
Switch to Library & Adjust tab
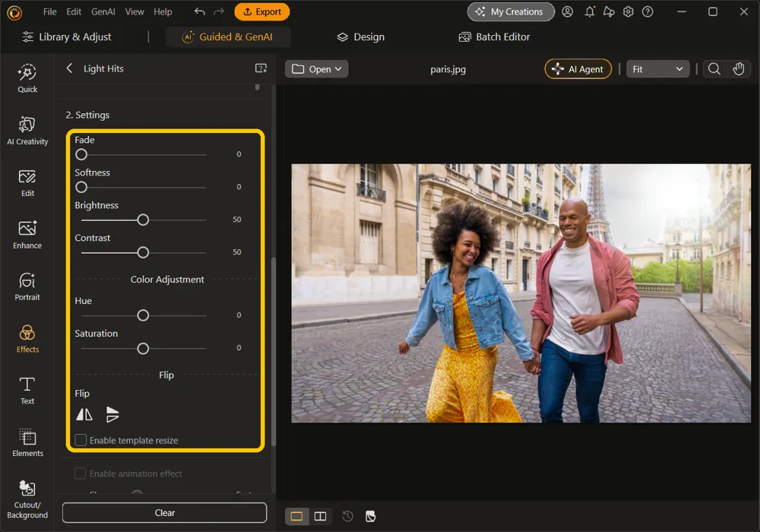[x=67, y=36]
